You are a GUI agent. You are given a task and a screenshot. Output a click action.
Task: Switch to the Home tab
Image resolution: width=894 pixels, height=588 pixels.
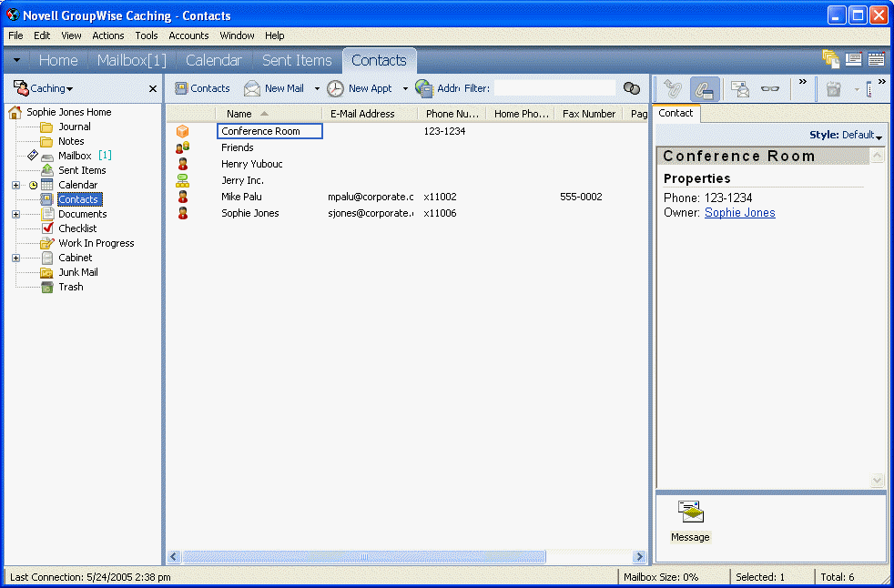[58, 60]
